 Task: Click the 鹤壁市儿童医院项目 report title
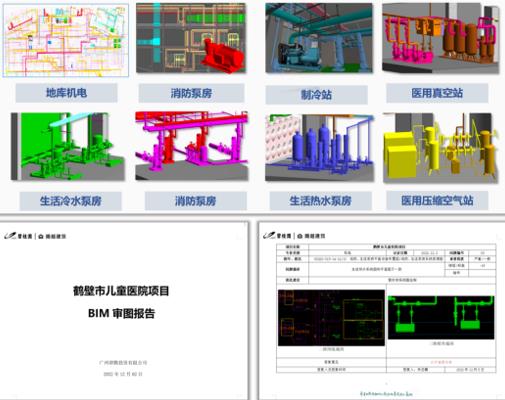pyautogui.click(x=121, y=291)
